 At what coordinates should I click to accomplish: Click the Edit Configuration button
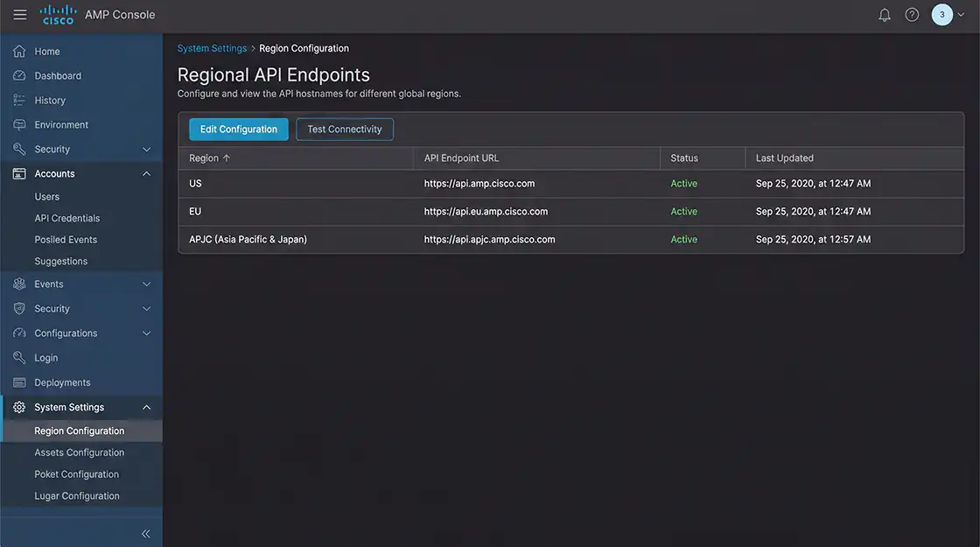coord(239,130)
